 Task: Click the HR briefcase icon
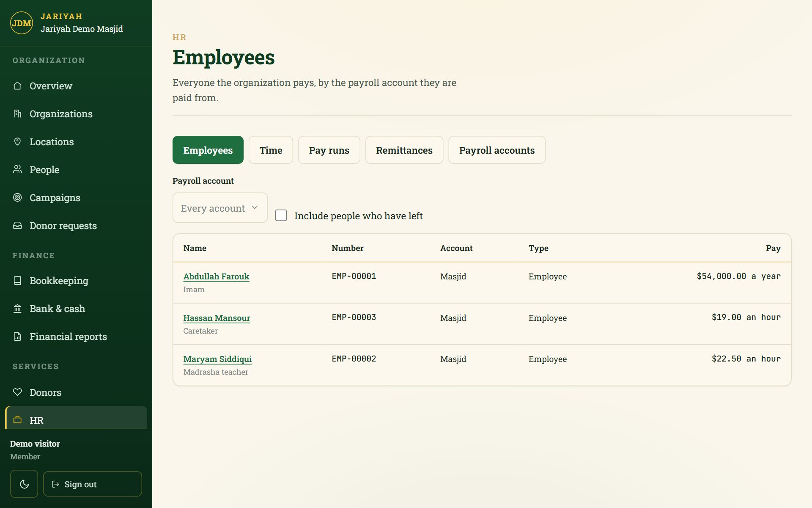[17, 420]
